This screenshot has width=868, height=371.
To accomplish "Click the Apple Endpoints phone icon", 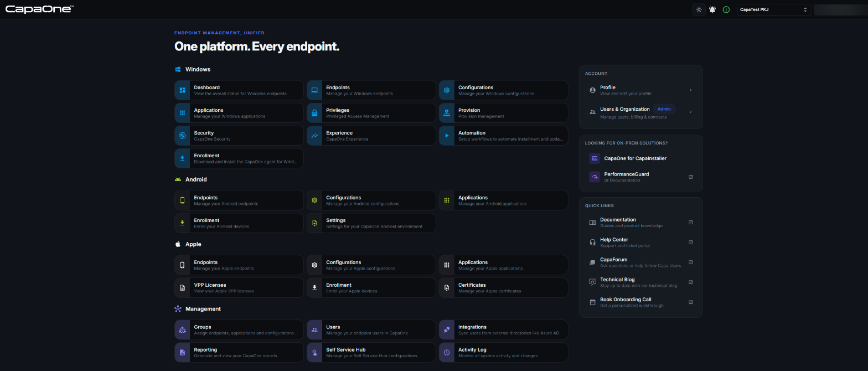I will pos(182,265).
